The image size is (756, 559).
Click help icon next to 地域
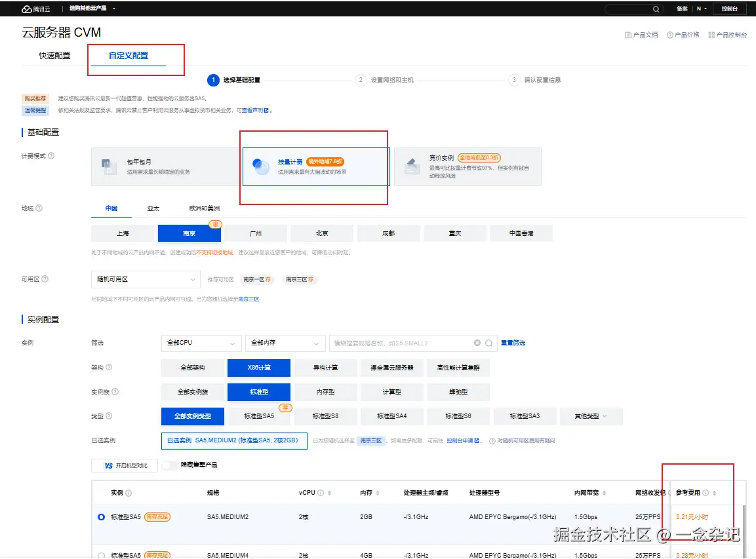[39, 208]
